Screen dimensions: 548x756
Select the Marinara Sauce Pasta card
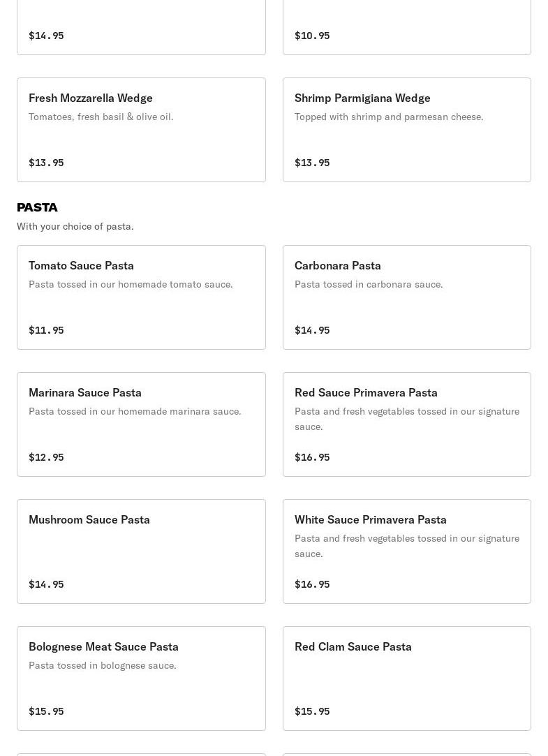point(141,424)
